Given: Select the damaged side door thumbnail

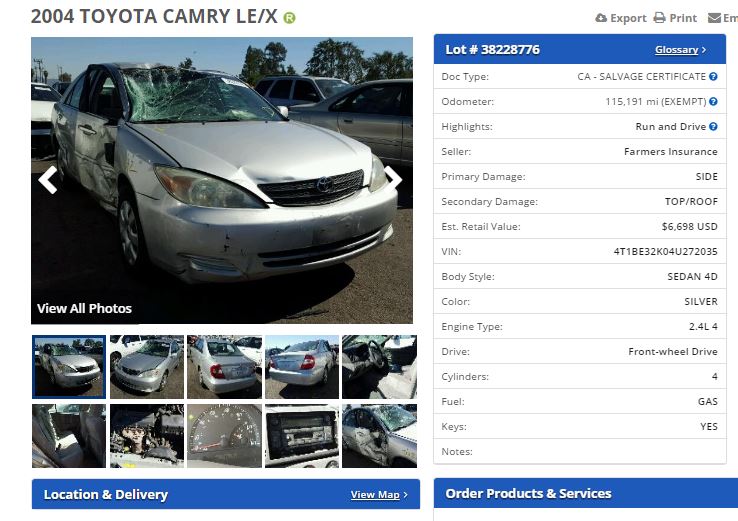Looking at the screenshot, I should pos(379,436).
